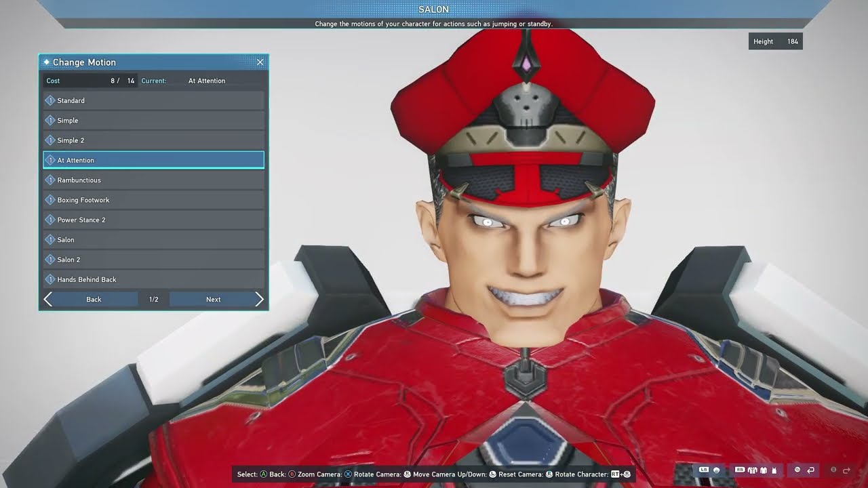Select the Hands Behind Back motion
Viewport: 868px width, 488px height.
154,279
